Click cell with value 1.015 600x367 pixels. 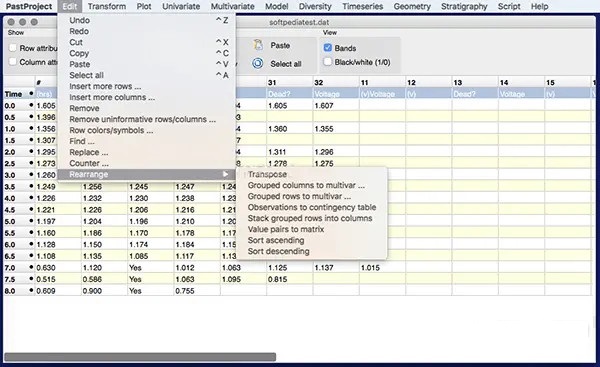[382, 268]
